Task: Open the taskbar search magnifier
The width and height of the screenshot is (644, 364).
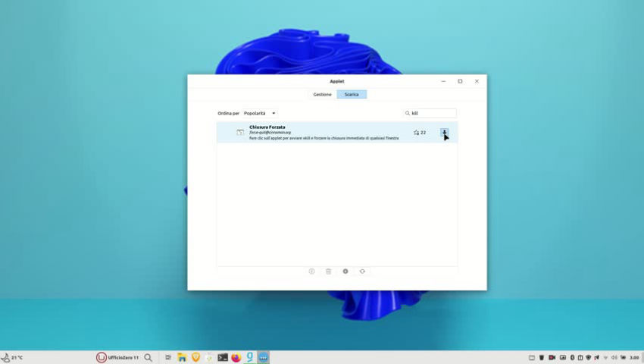Action: (x=148, y=357)
